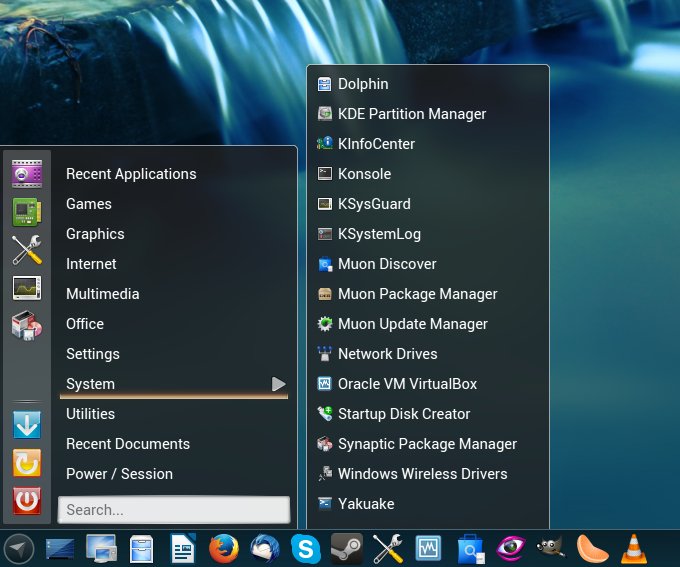Open the tools settings icon in taskbar
The width and height of the screenshot is (680, 567).
(x=388, y=549)
